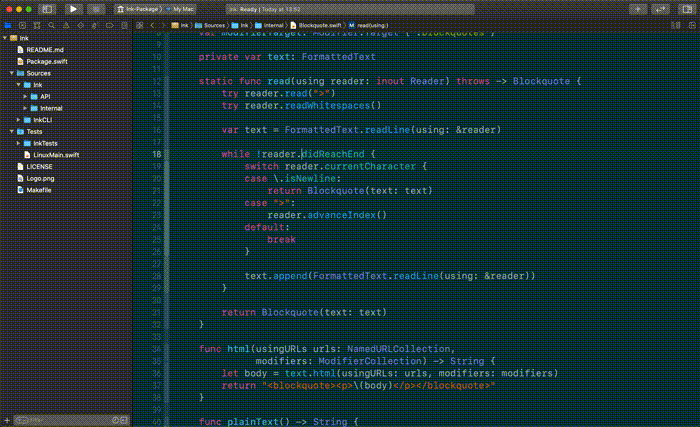Run the project with the Play button
This screenshot has width=700, height=427.
[73, 9]
